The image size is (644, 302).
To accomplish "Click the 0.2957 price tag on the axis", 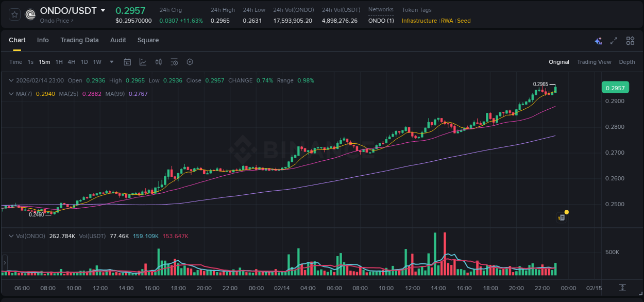I will (616, 88).
